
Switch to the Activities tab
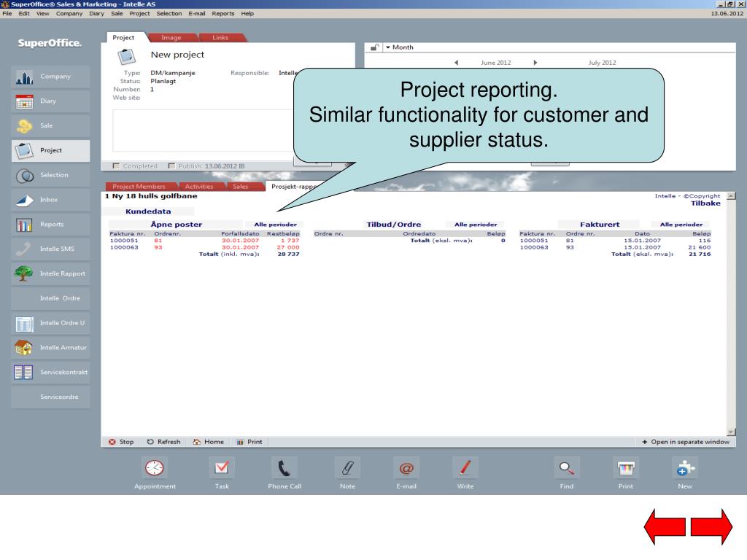[x=199, y=186]
